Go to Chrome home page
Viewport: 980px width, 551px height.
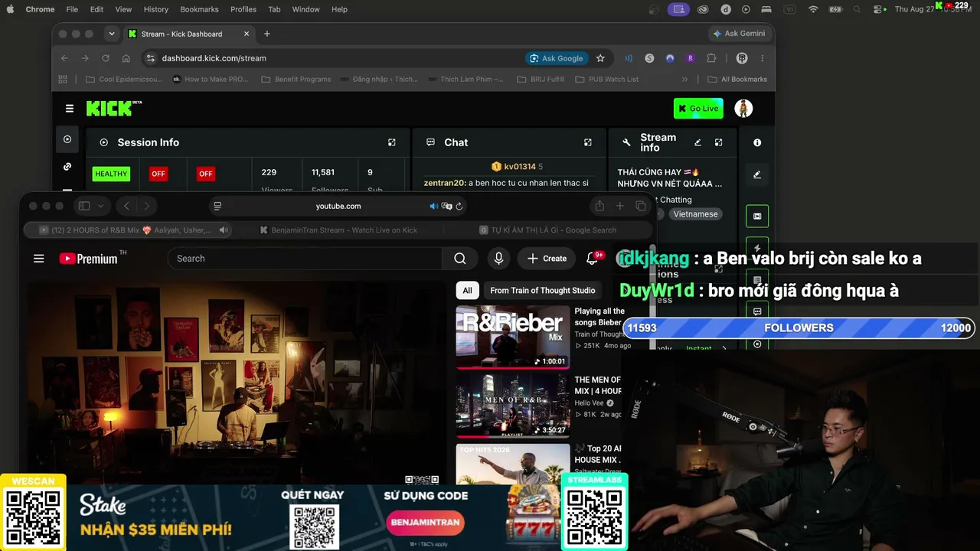[x=126, y=58]
